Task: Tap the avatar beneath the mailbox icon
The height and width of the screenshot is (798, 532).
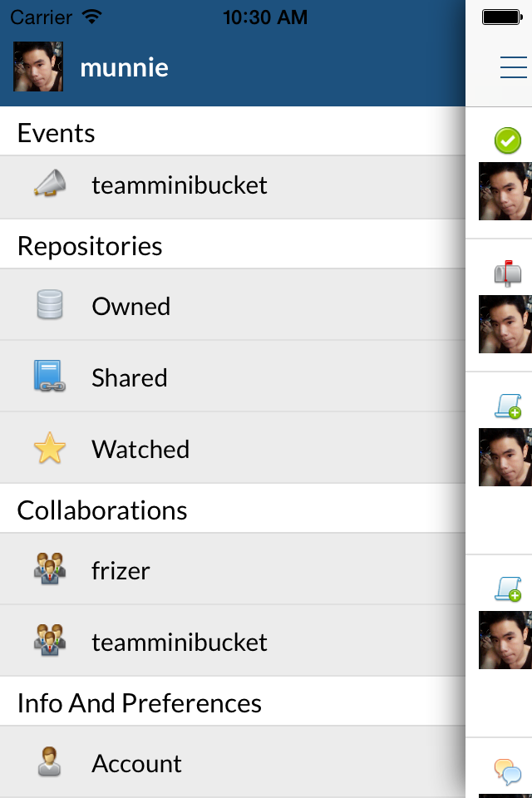Action: pos(505,324)
